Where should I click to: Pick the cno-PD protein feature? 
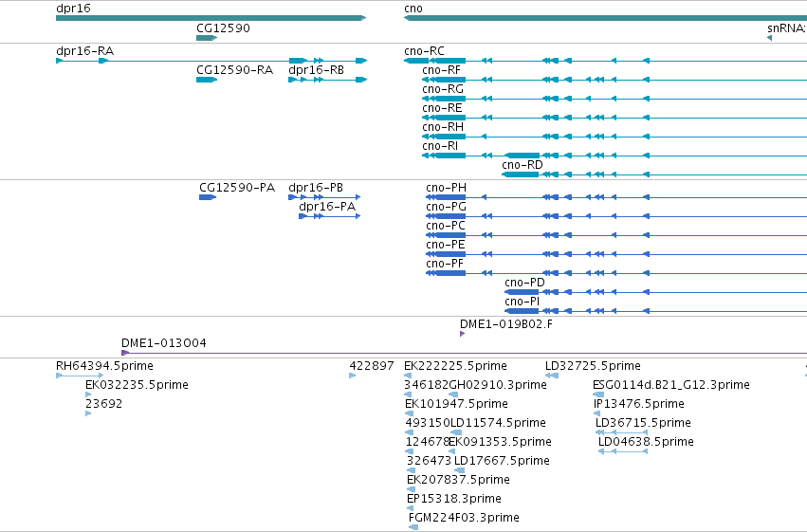(x=655, y=292)
